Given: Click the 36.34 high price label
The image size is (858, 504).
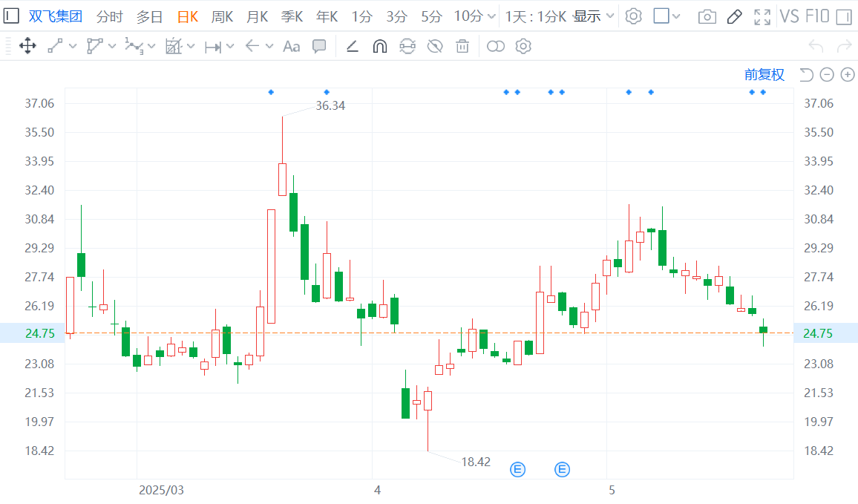Looking at the screenshot, I should 330,105.
